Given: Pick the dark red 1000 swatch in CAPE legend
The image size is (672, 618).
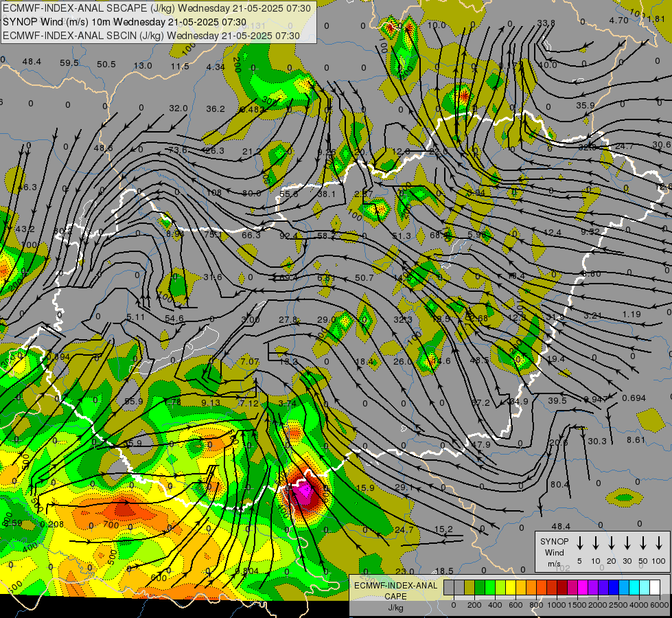Looking at the screenshot, I should point(562,588).
